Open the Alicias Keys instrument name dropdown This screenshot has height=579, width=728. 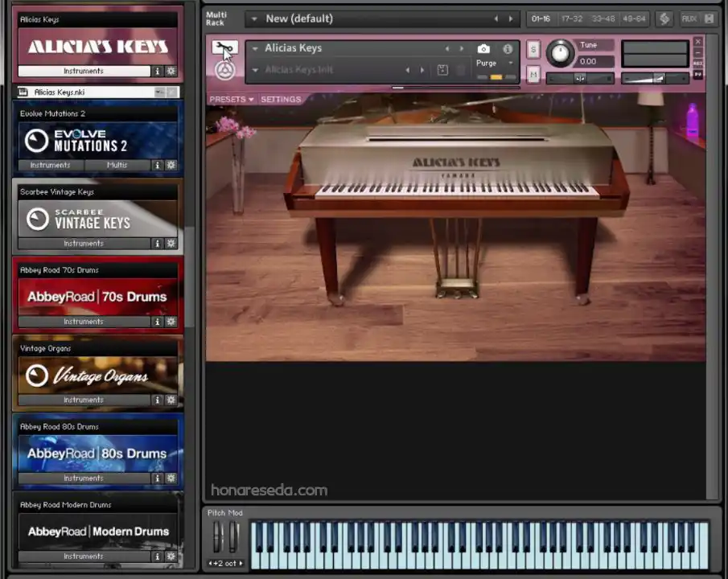(x=255, y=48)
